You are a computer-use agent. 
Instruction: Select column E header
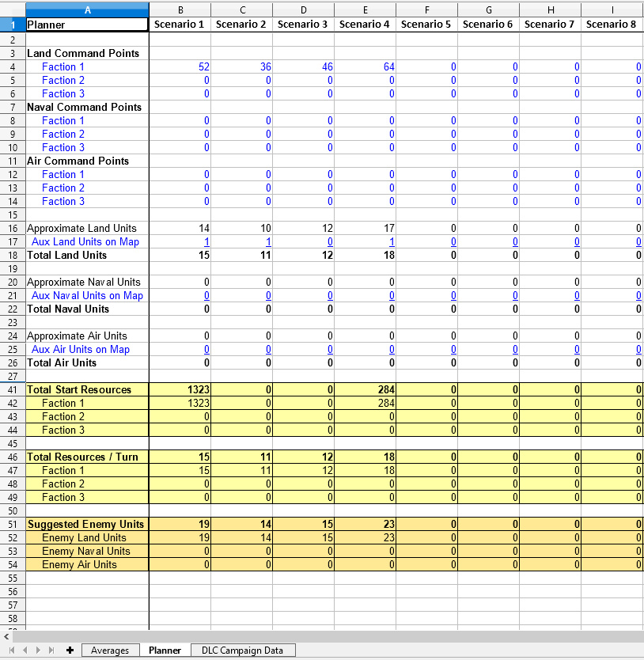click(x=365, y=9)
